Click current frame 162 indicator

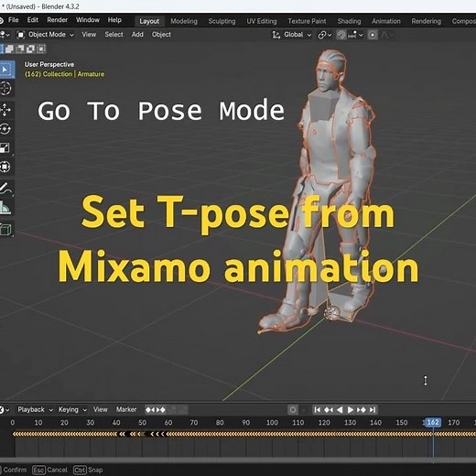433,423
